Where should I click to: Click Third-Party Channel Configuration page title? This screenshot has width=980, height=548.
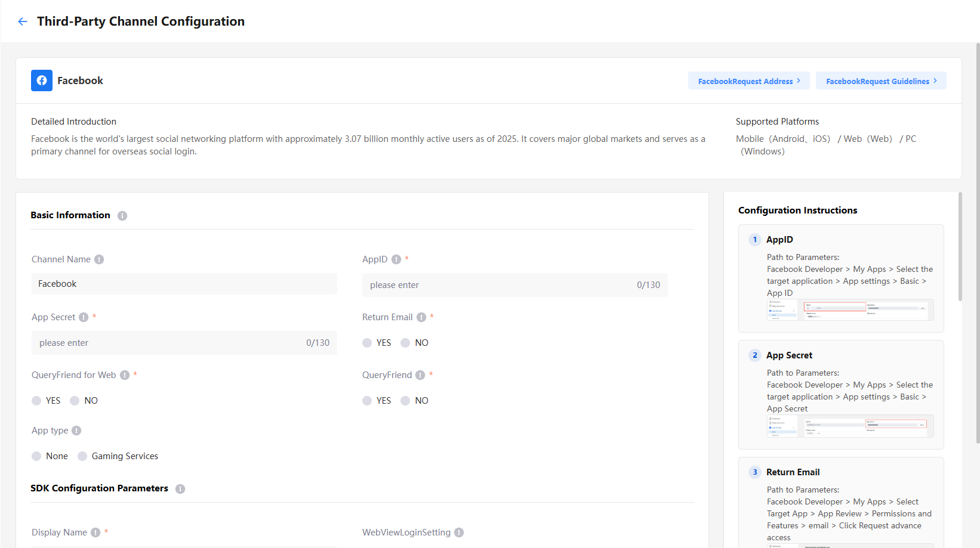(x=141, y=21)
